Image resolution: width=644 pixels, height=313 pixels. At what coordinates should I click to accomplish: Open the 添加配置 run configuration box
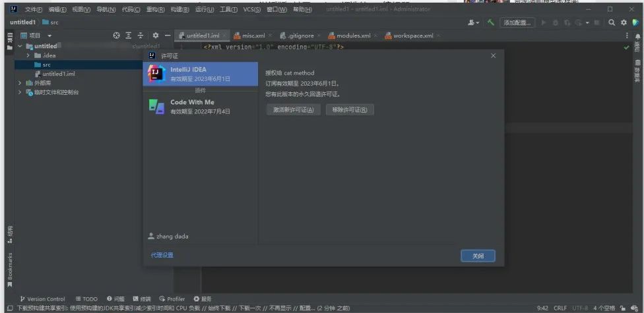517,22
